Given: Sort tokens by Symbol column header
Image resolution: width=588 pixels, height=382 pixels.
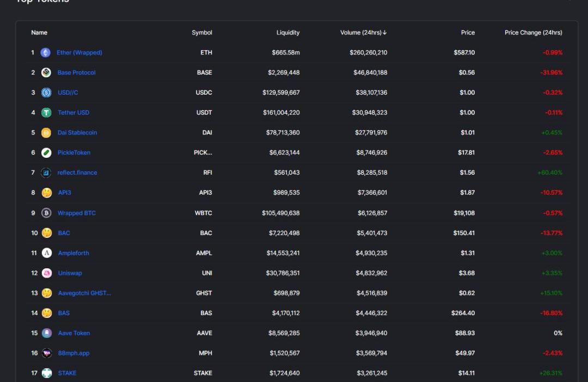Looking at the screenshot, I should (x=201, y=33).
